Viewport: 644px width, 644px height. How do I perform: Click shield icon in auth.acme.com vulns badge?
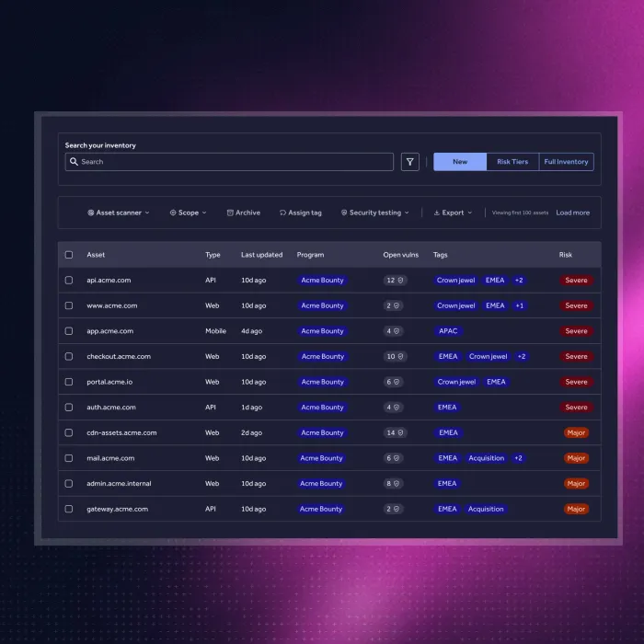click(x=397, y=408)
